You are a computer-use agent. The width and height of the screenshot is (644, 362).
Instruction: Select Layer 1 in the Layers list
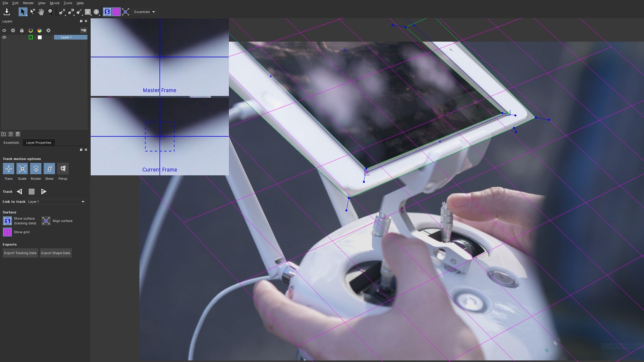coord(70,38)
